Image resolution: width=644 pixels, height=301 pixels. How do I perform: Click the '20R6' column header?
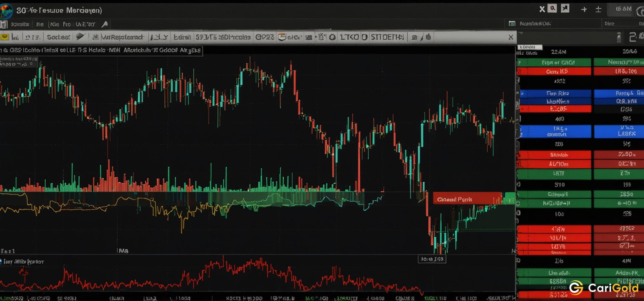coord(630,52)
